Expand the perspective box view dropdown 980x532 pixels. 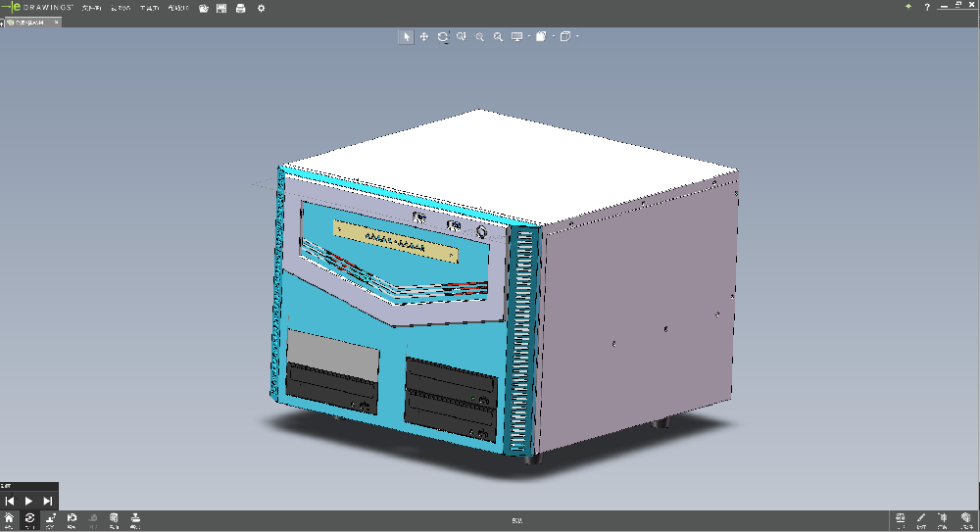[x=577, y=36]
